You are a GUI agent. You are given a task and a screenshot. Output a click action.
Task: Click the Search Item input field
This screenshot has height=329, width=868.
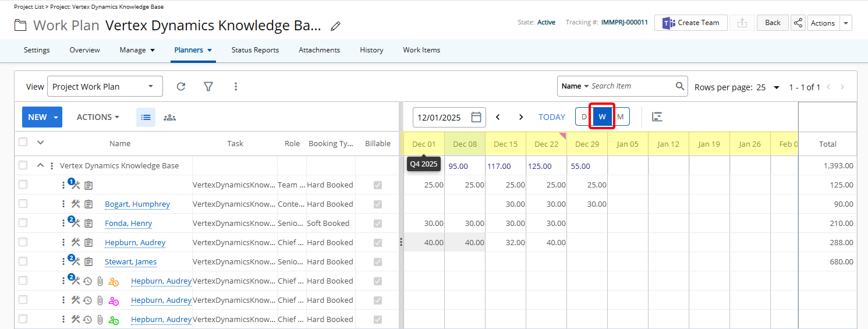tap(631, 86)
